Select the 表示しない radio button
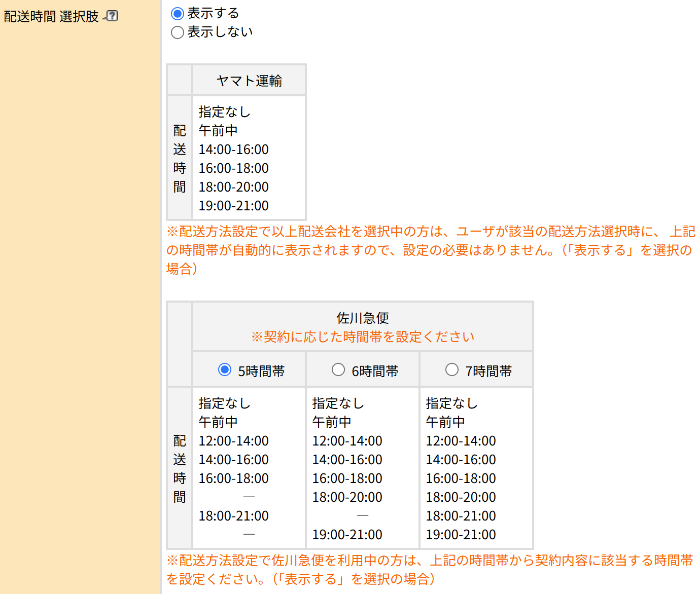 point(177,32)
